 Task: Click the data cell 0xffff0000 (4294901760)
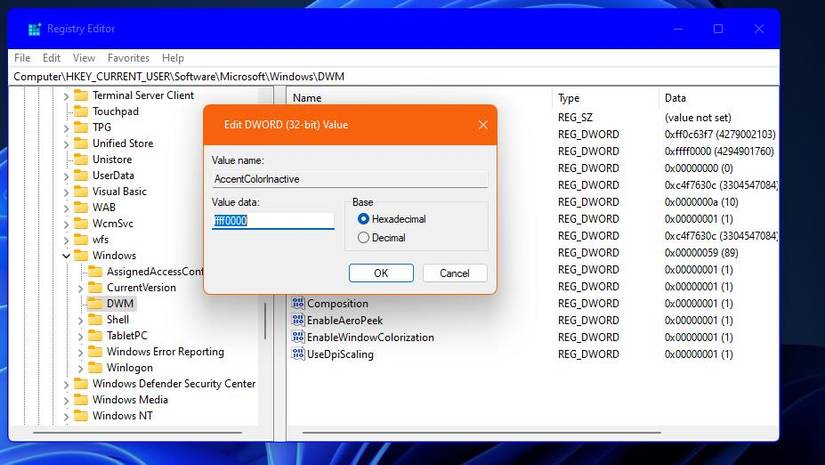point(719,151)
